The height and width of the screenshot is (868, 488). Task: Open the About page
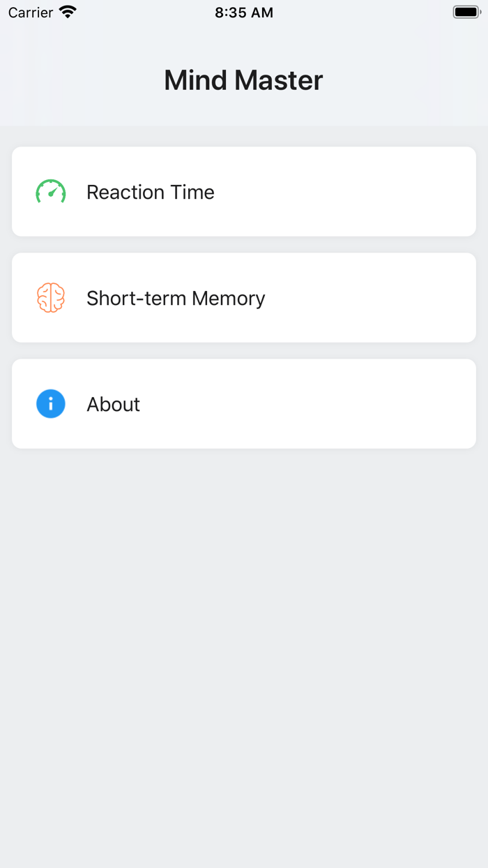click(244, 404)
